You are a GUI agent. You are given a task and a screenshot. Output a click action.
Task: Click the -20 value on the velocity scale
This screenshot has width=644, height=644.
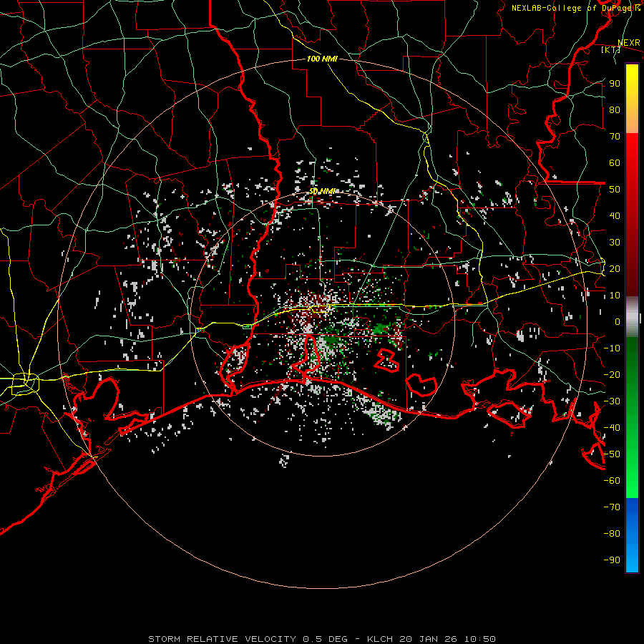[x=612, y=374]
